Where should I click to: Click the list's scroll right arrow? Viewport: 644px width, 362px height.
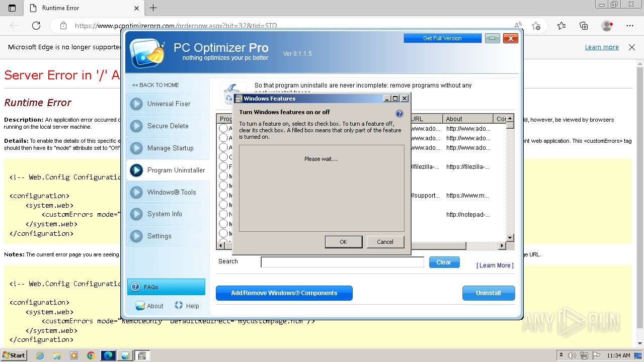502,246
